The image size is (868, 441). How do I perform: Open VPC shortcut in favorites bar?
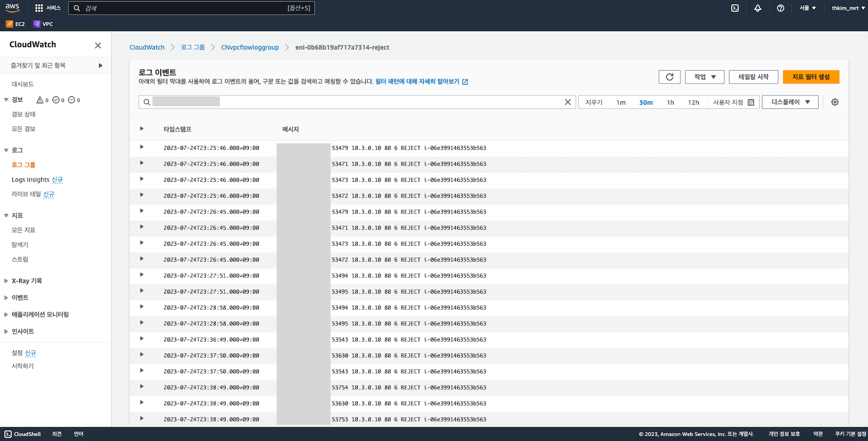(x=43, y=24)
